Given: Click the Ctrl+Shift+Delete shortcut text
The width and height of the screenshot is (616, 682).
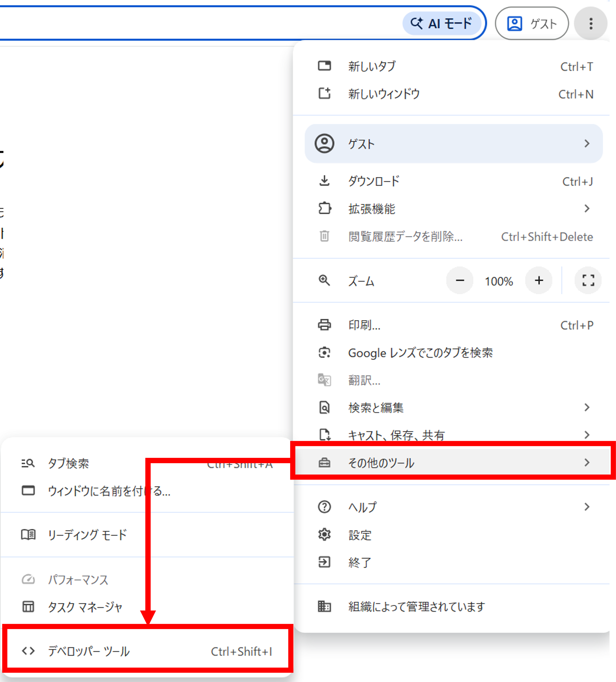Looking at the screenshot, I should click(547, 237).
